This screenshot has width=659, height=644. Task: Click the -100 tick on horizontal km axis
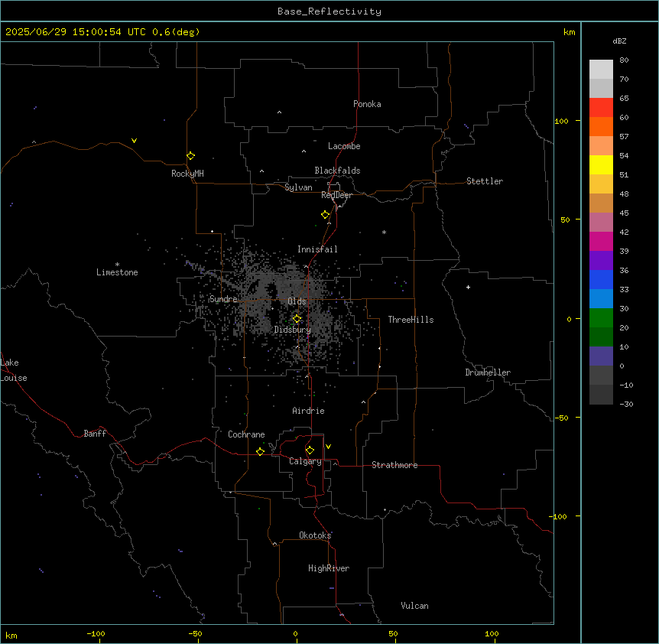point(96,633)
